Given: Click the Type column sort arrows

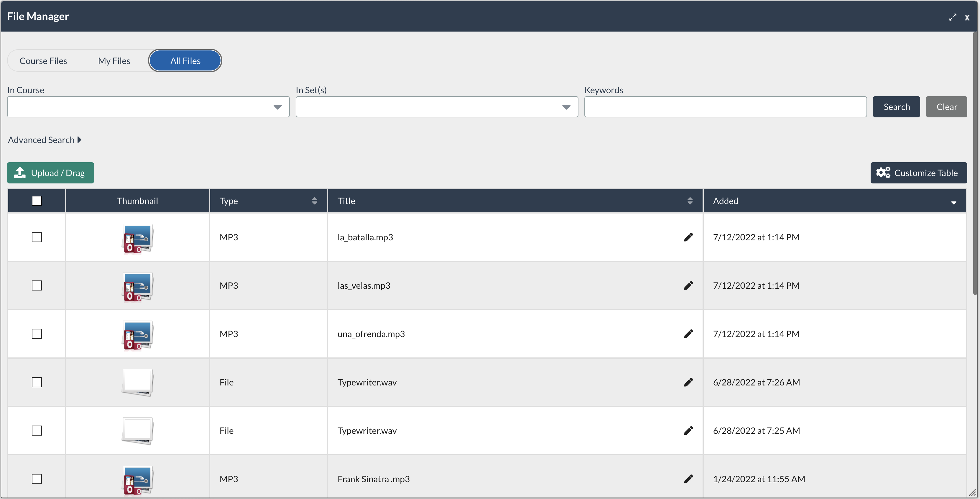Looking at the screenshot, I should tap(314, 201).
